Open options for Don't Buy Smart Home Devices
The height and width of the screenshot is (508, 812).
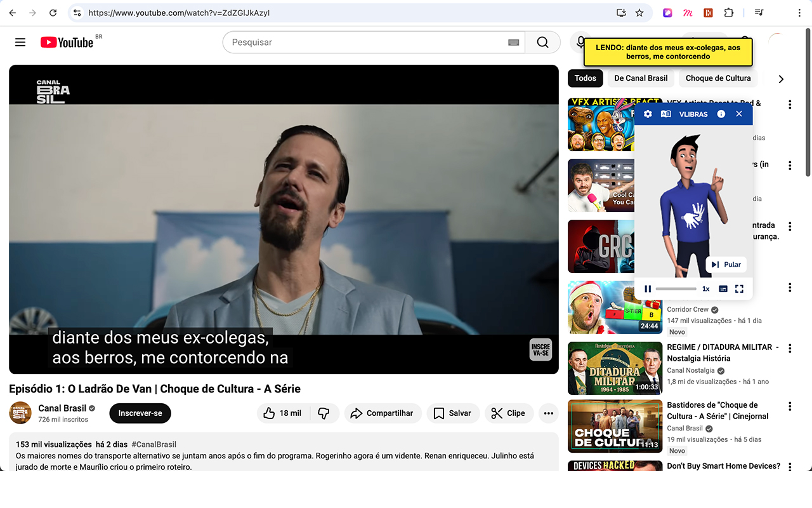[x=790, y=467]
